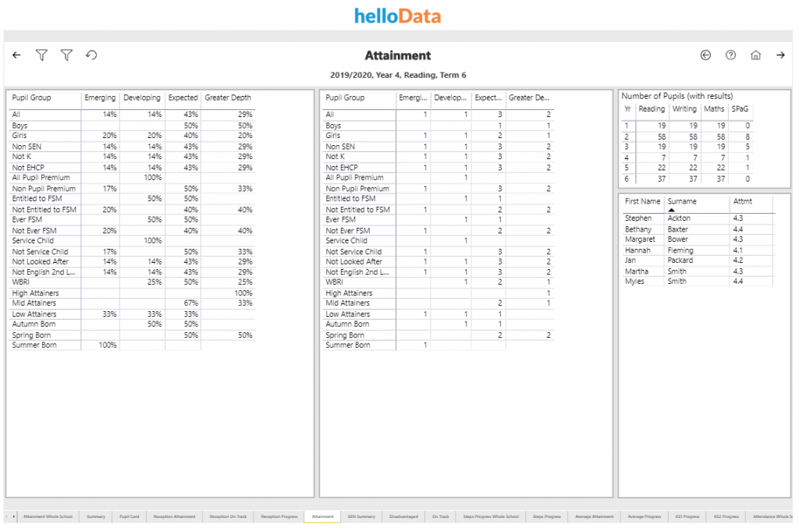Click the back arrow at top left
This screenshot has width=799, height=532.
point(16,55)
